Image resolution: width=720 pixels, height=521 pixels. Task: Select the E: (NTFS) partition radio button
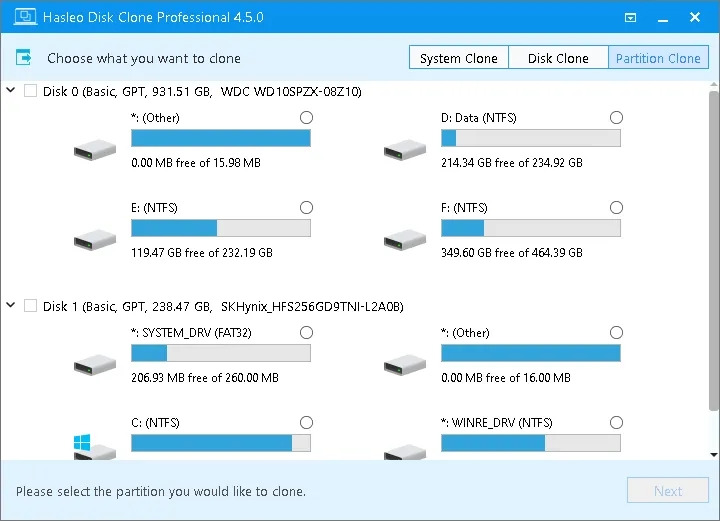(306, 207)
